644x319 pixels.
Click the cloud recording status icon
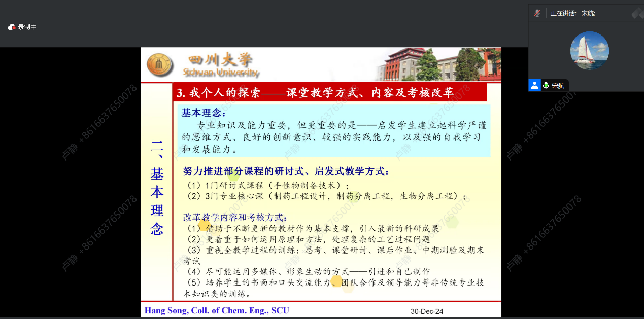(x=12, y=27)
